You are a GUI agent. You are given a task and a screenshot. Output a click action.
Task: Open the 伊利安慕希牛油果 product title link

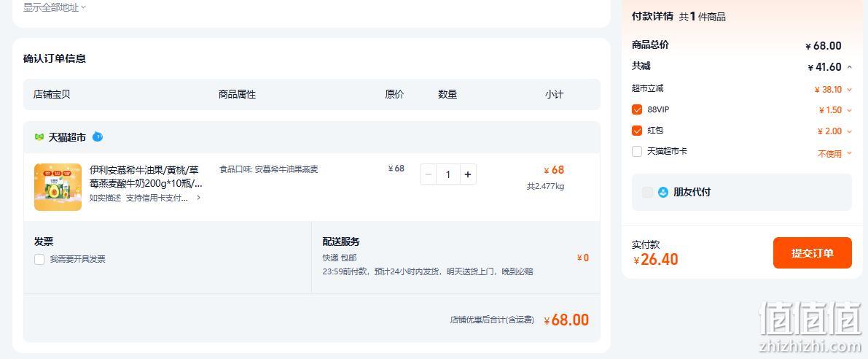point(146,176)
